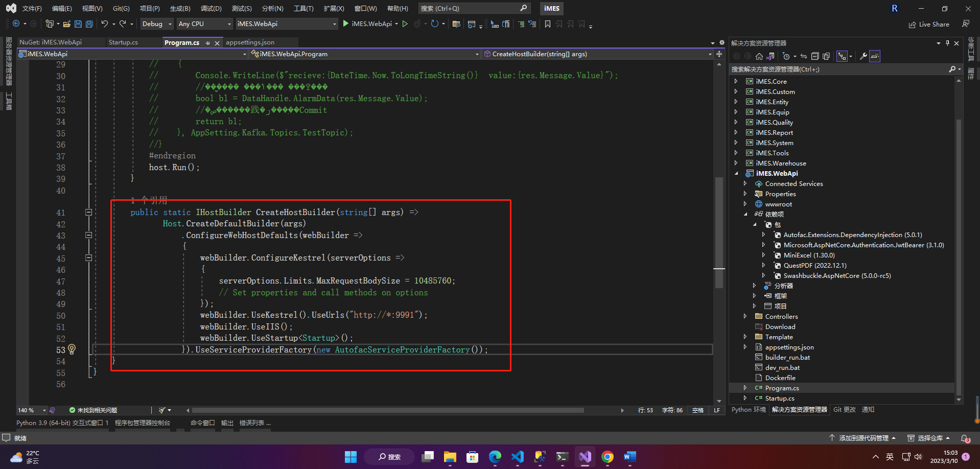Open the 文件(F) menu
The image size is (980, 469).
coord(32,8)
